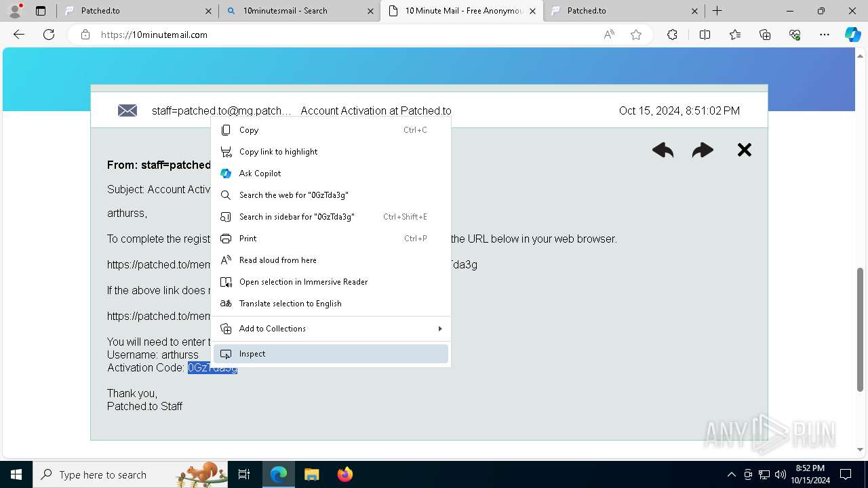The image size is (868, 488).
Task: Choose Open selection in Immersive Reader
Action: (x=331, y=282)
